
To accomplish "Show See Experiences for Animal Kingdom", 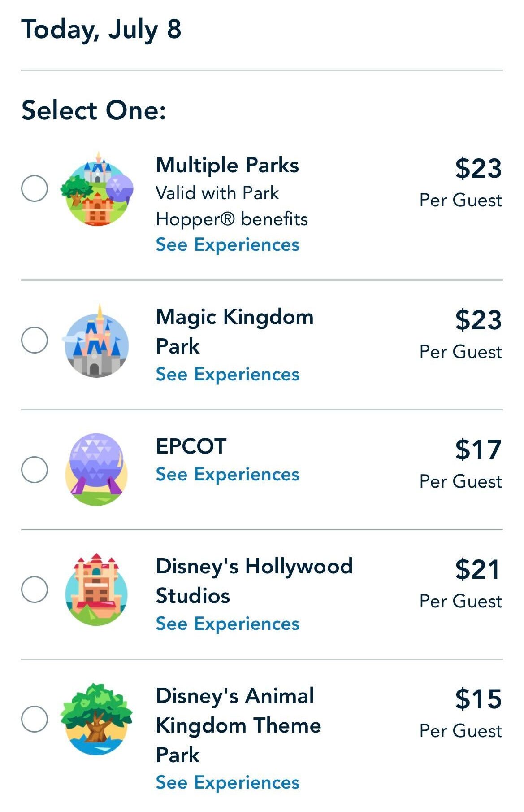I will tap(227, 783).
